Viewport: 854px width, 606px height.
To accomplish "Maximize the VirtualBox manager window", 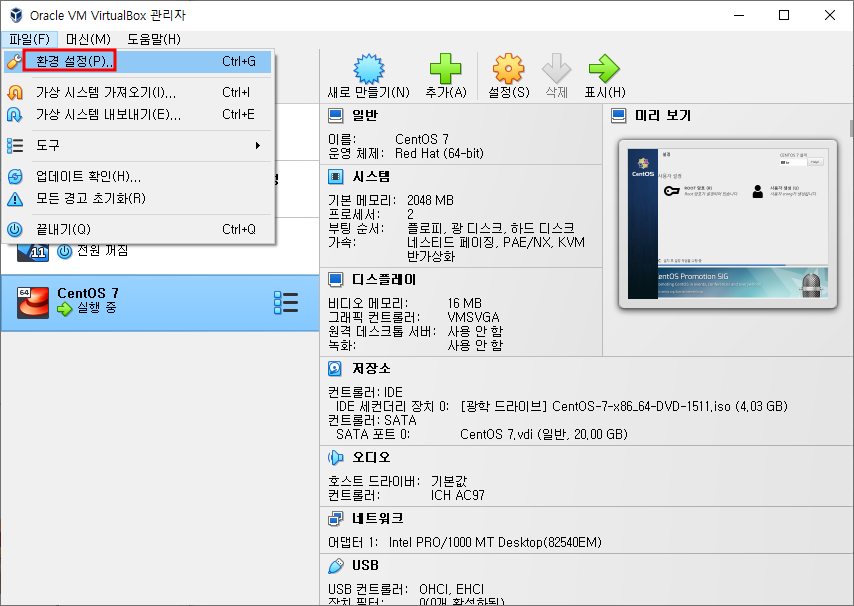I will [x=784, y=15].
